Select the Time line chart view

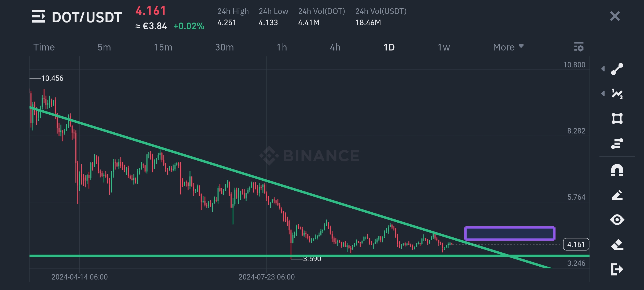click(44, 47)
